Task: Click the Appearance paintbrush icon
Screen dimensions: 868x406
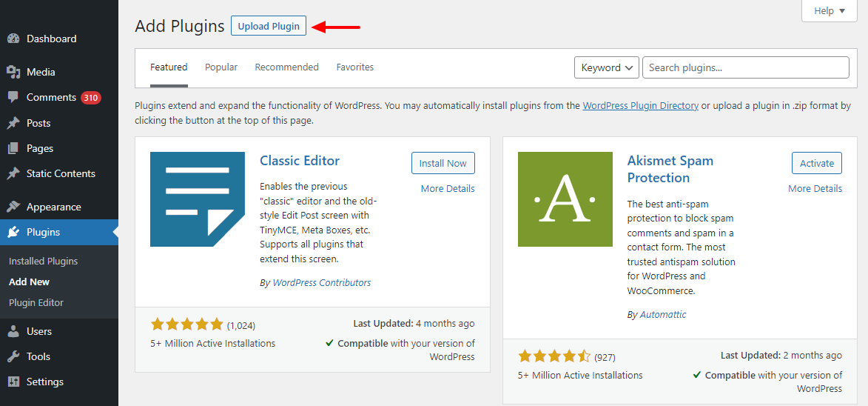Action: coord(13,207)
